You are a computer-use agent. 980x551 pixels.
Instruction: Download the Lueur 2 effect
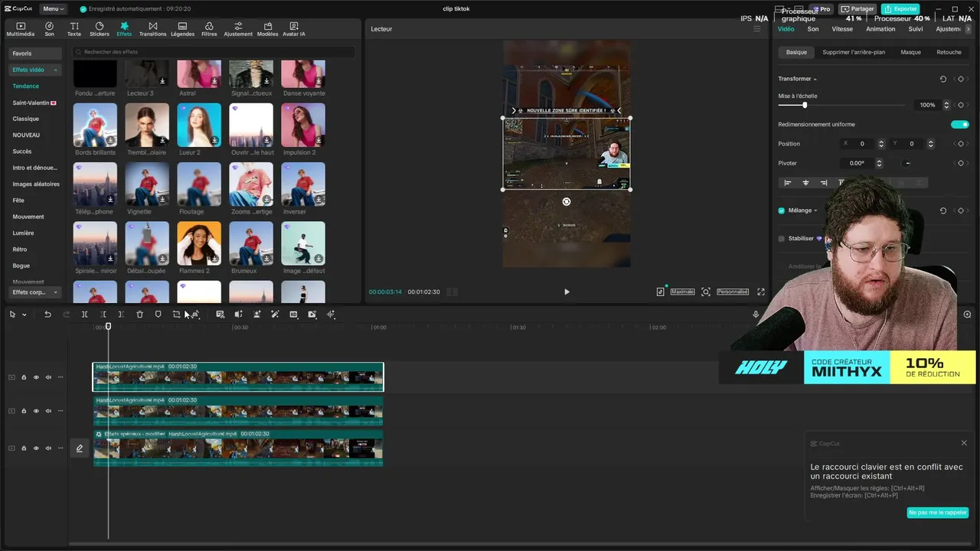click(214, 140)
